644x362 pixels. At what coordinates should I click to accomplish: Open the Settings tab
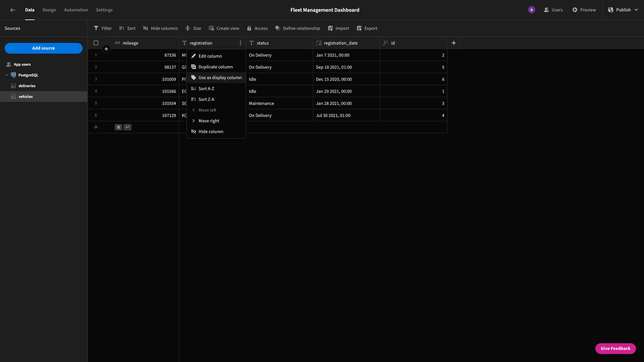[x=104, y=10]
